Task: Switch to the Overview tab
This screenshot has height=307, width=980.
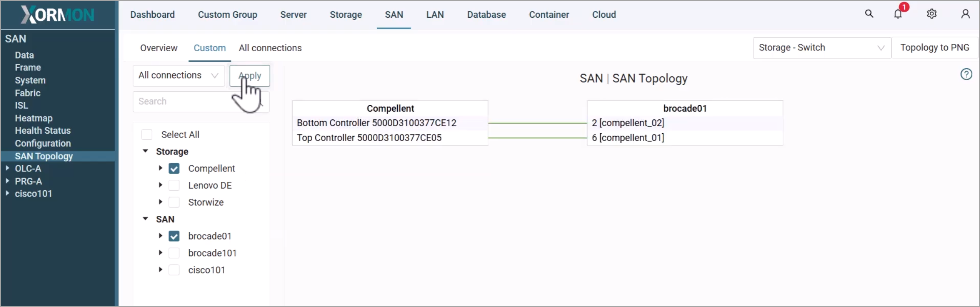Action: 158,48
